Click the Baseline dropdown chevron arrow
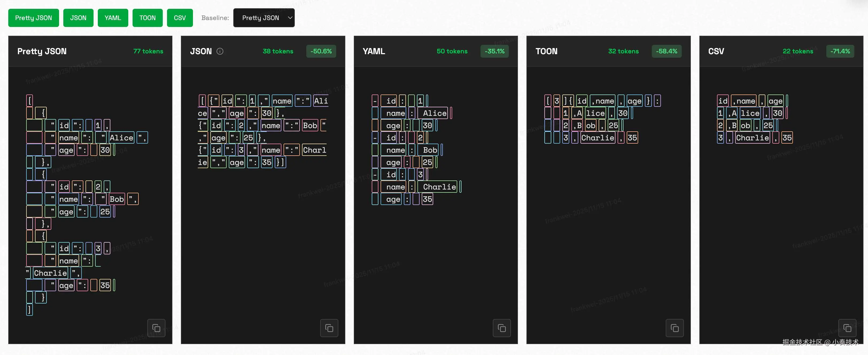The width and height of the screenshot is (868, 355). point(290,18)
